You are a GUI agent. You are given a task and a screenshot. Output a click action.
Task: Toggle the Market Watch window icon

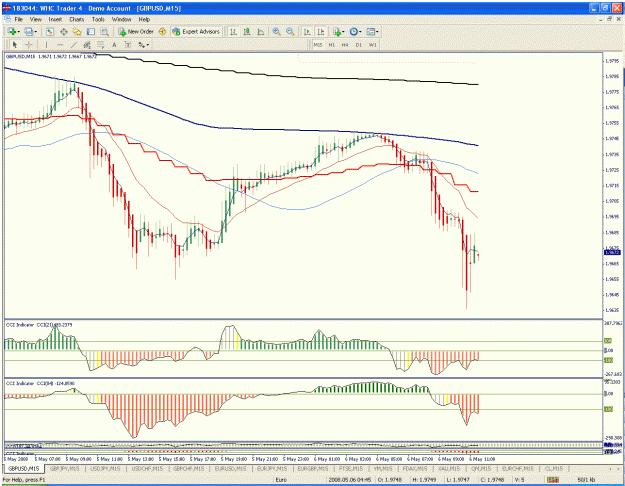[50, 31]
